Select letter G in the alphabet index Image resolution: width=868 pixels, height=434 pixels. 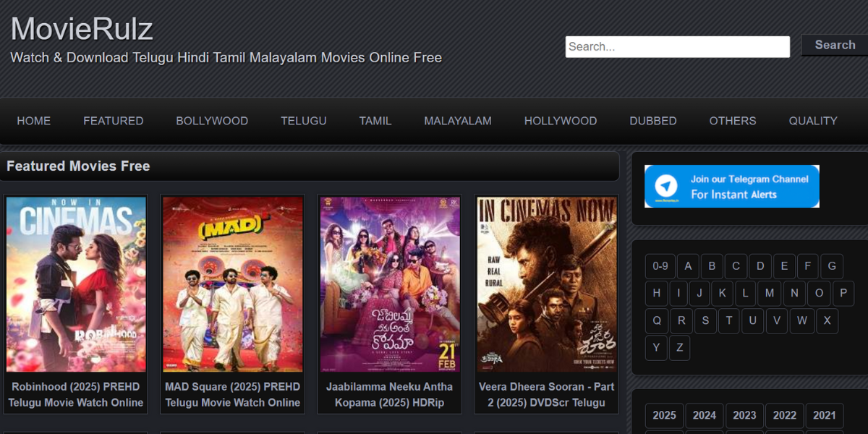(x=831, y=266)
